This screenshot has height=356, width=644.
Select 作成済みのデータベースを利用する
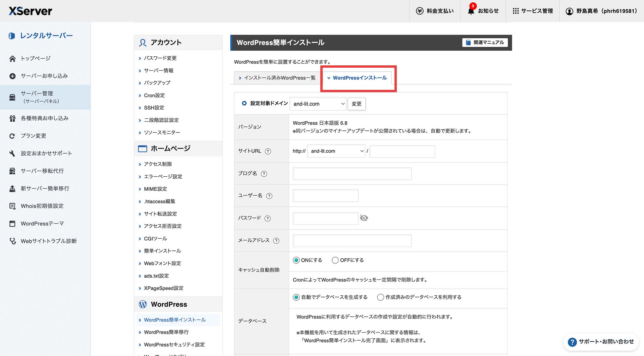pyautogui.click(x=380, y=297)
